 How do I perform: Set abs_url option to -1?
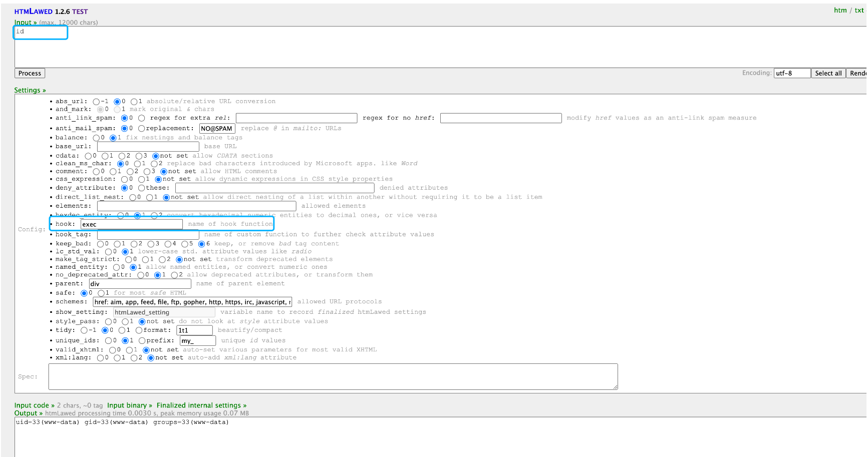(96, 102)
